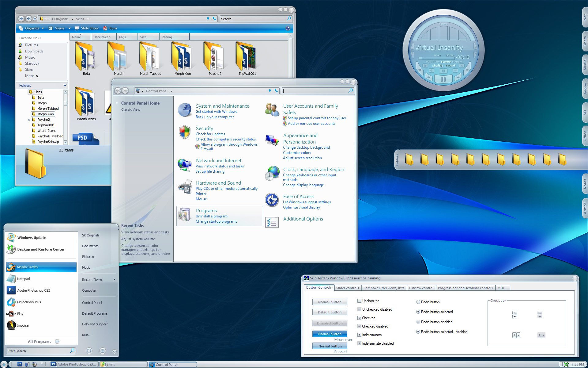Image resolution: width=588 pixels, height=368 pixels.
Task: Switch to Edit boxes, treeviews, lists tab
Action: 384,288
